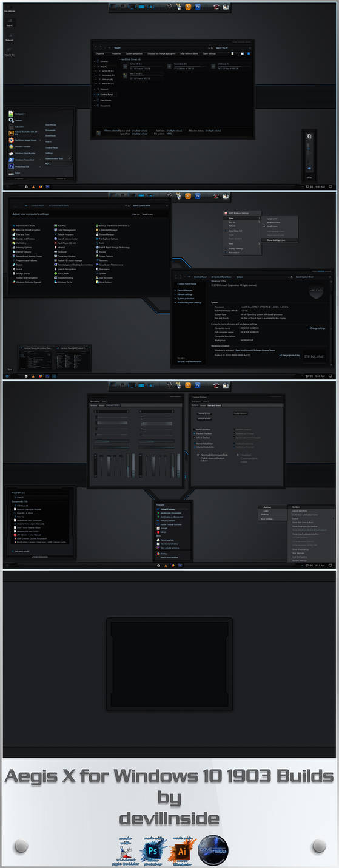This screenshot has width=339, height=868.
Task: Open Windows PowerShell in Start menu
Action: click(x=22, y=160)
